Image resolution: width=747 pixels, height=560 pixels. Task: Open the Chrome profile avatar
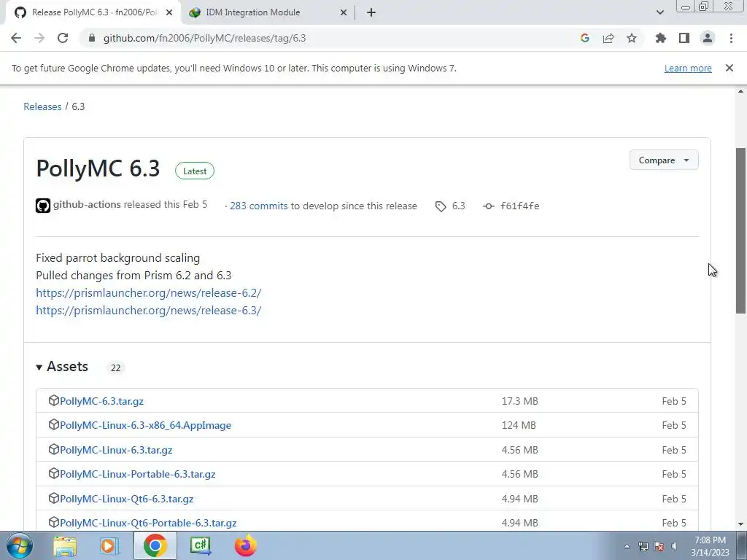click(708, 38)
